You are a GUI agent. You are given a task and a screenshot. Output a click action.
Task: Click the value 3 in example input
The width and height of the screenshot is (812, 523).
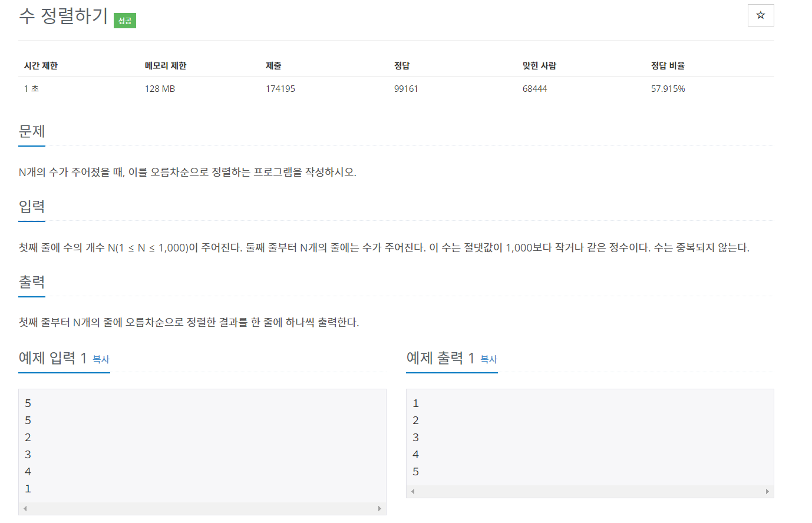tap(28, 455)
